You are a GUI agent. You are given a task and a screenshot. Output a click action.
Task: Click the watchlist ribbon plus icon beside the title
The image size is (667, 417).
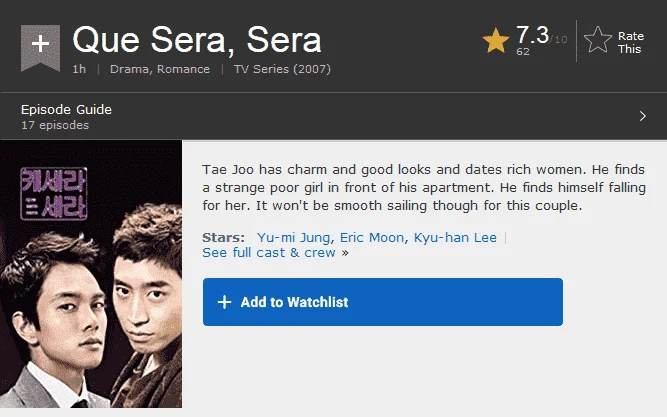tap(40, 47)
